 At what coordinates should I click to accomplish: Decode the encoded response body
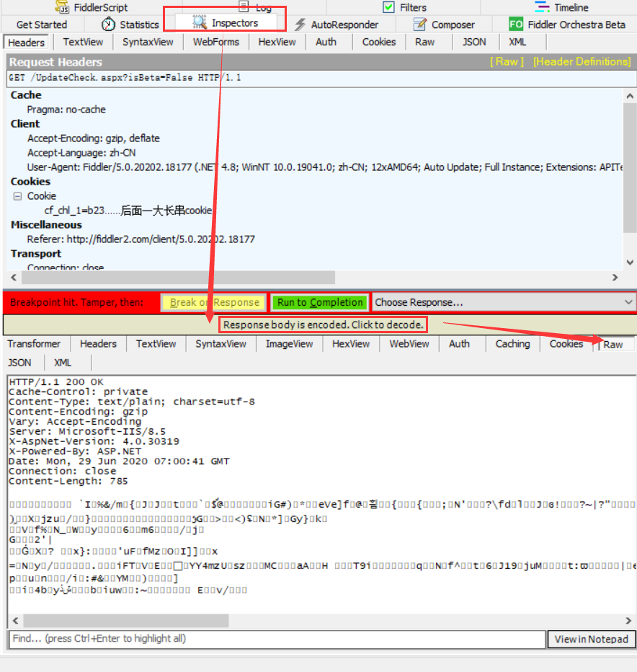point(322,324)
